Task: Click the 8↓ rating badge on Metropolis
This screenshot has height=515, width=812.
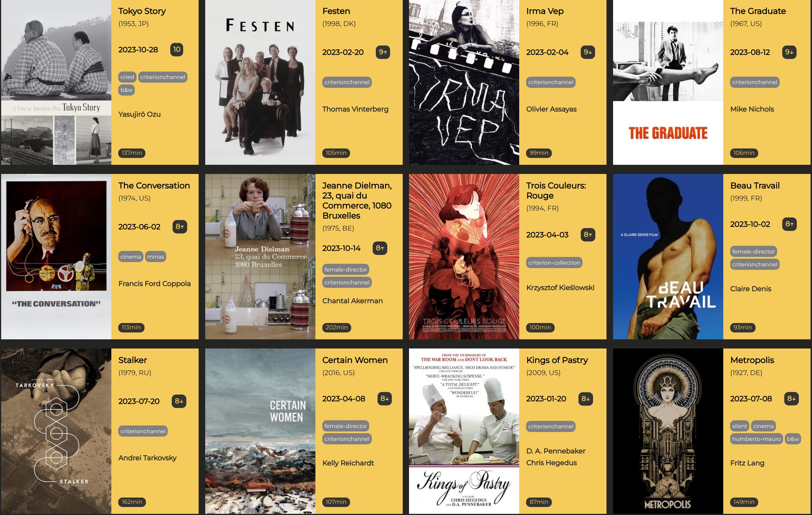Action: 791,399
